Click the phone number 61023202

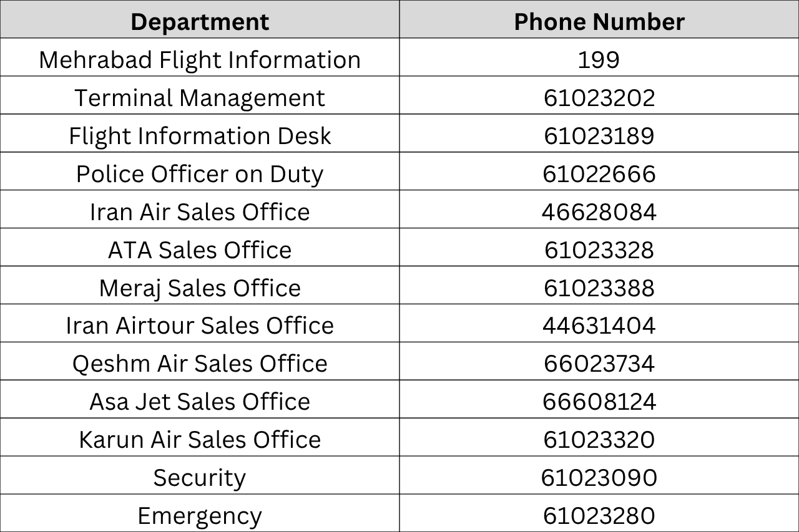599,98
